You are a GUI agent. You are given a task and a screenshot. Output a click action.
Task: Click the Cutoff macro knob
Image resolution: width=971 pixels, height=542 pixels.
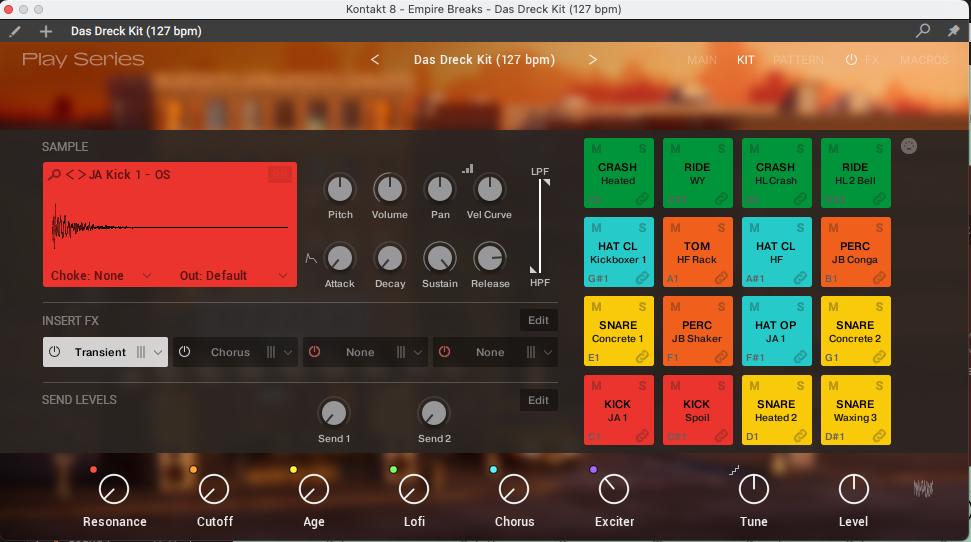coord(214,489)
